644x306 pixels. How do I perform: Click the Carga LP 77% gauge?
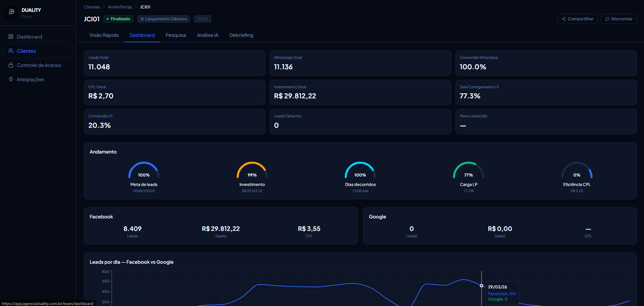(469, 170)
